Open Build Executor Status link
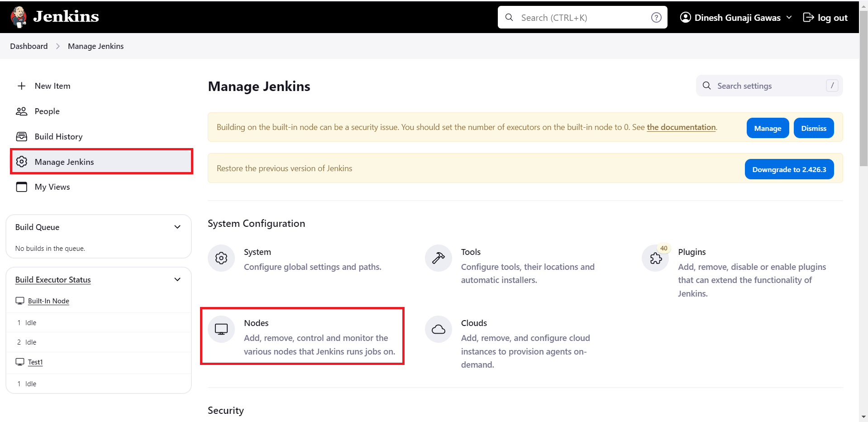This screenshot has width=868, height=422. pyautogui.click(x=53, y=280)
